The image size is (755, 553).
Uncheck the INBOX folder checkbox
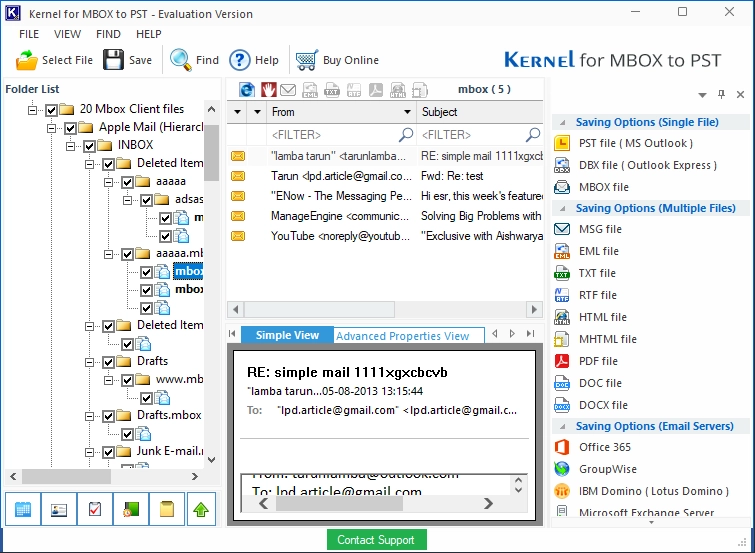pyautogui.click(x=89, y=146)
